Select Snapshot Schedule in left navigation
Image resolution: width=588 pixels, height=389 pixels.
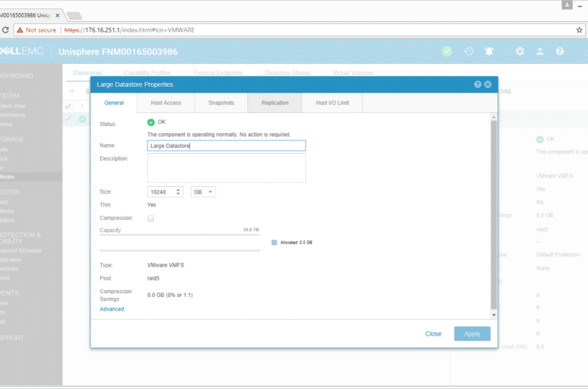tap(20, 250)
